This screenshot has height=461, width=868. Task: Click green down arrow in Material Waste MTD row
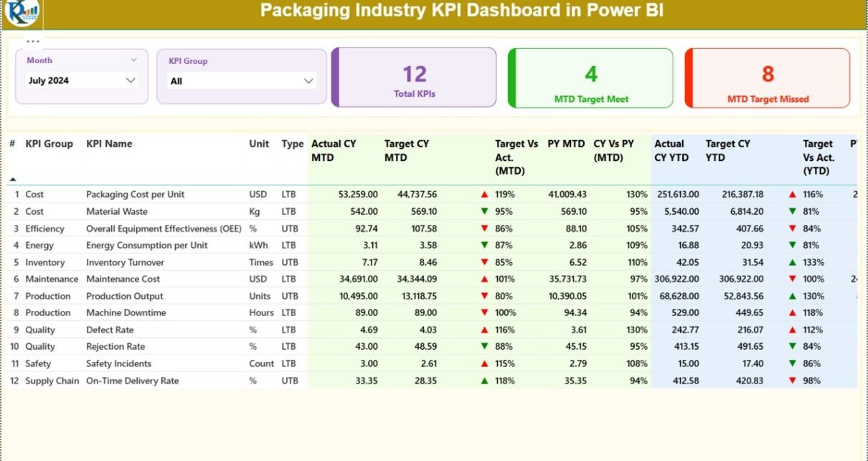485,212
